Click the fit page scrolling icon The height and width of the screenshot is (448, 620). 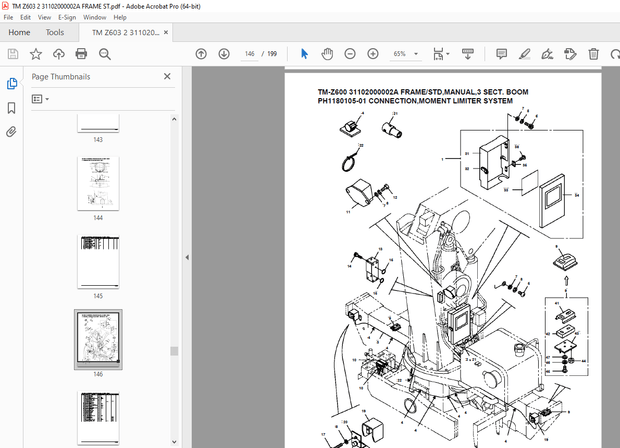click(438, 54)
